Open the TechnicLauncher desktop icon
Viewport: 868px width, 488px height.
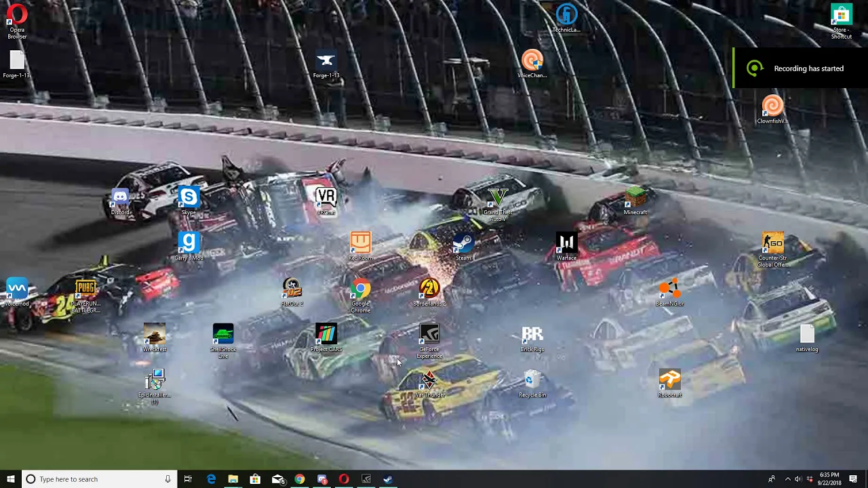(x=567, y=18)
